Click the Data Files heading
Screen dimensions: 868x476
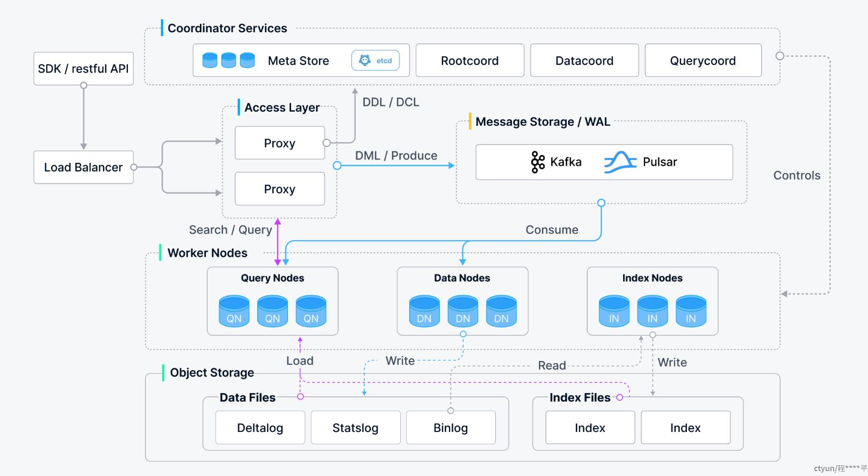(x=248, y=398)
